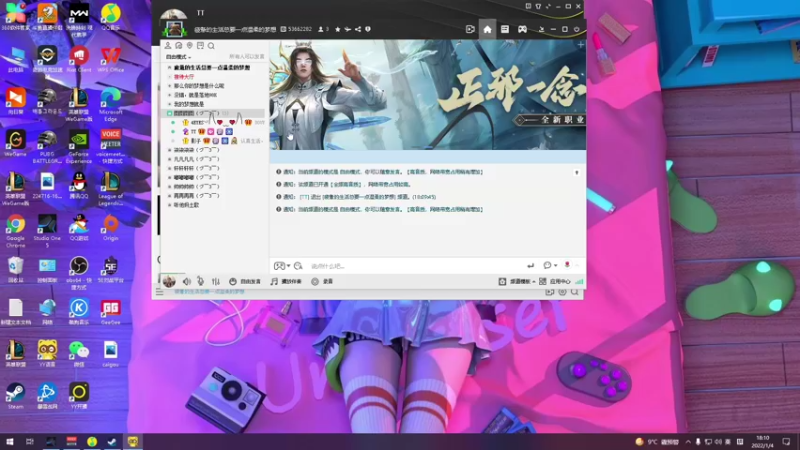Click the play accompaniment music button
Screen dimensions: 800x450
point(286,282)
